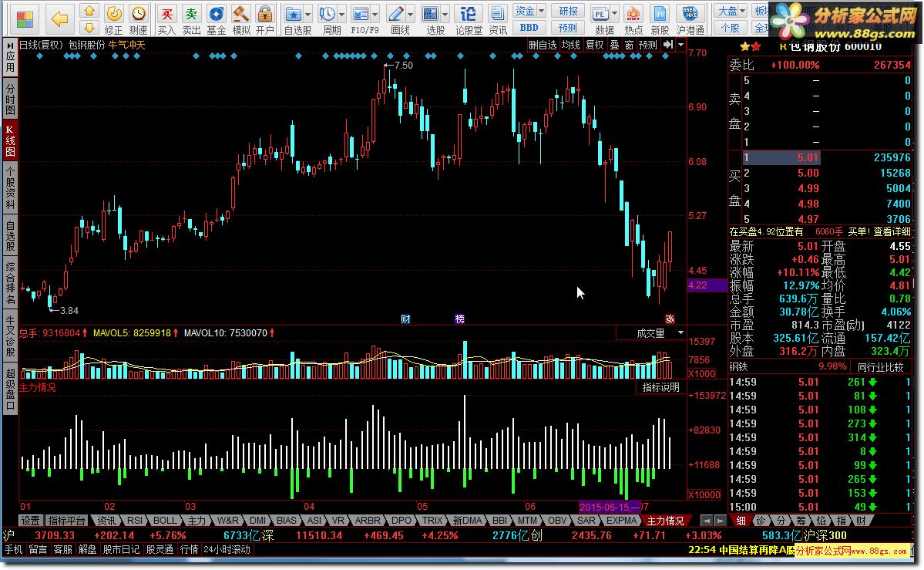Image resolution: width=924 pixels, height=570 pixels.
Task: Click the 卖出 sell icon
Action: pyautogui.click(x=191, y=19)
